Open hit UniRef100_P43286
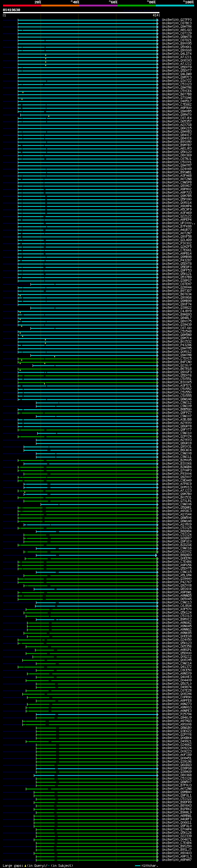 click(x=177, y=345)
